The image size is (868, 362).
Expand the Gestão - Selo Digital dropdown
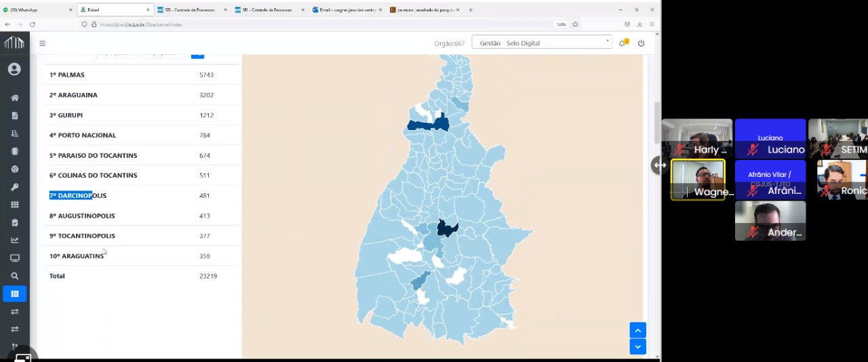[542, 43]
